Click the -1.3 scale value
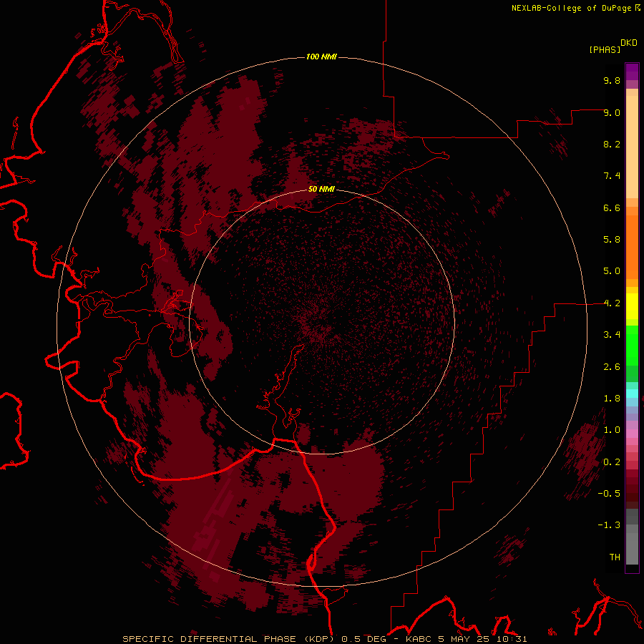This screenshot has height=644, width=644. (x=609, y=525)
